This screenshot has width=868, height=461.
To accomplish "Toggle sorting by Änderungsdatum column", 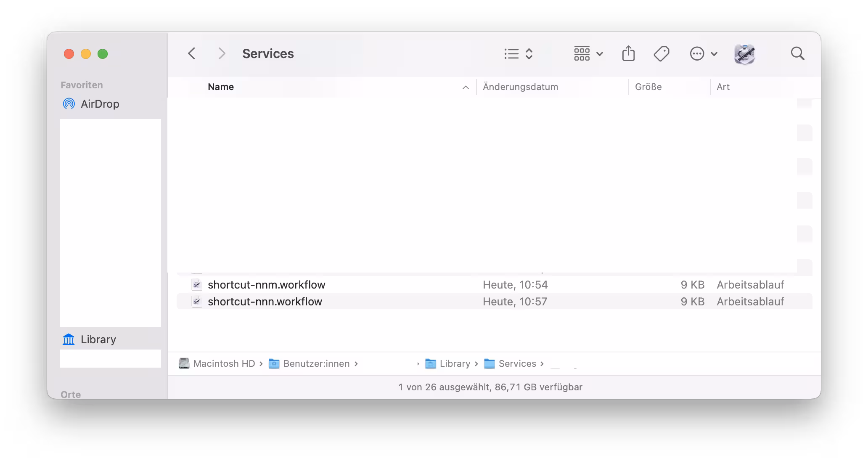I will coord(521,87).
